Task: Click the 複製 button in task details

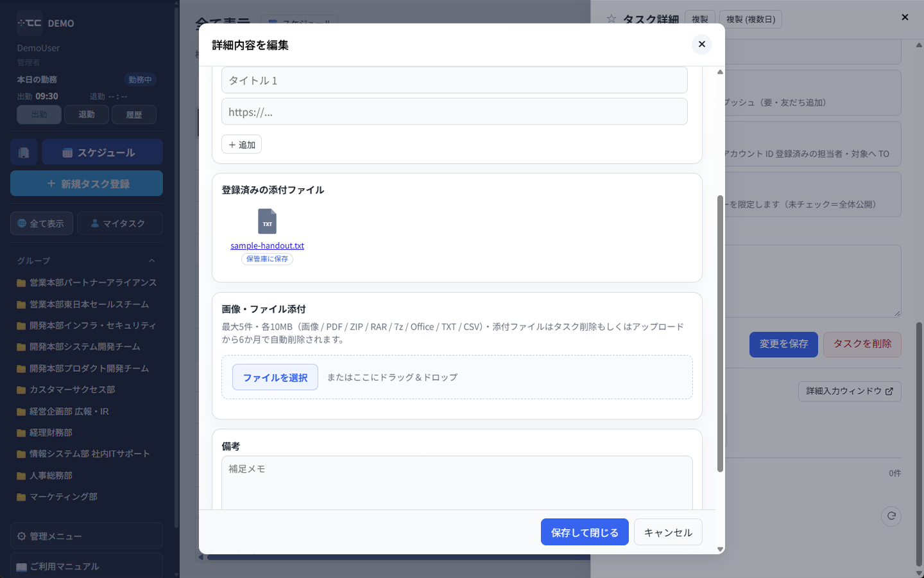Action: pos(700,19)
